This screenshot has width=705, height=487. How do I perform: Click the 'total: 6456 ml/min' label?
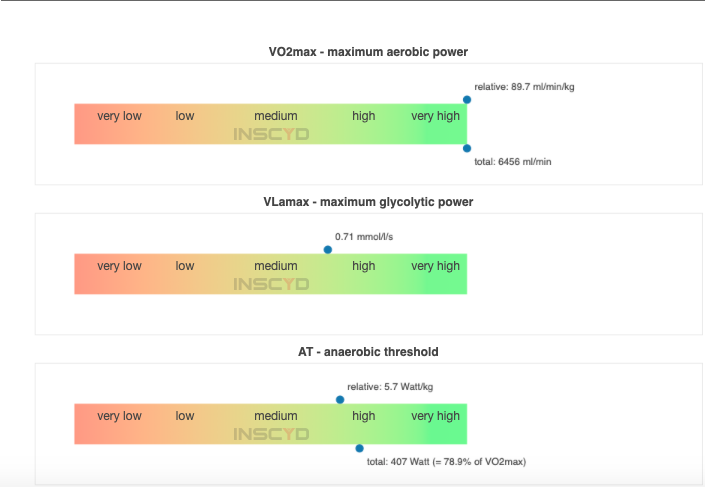512,161
